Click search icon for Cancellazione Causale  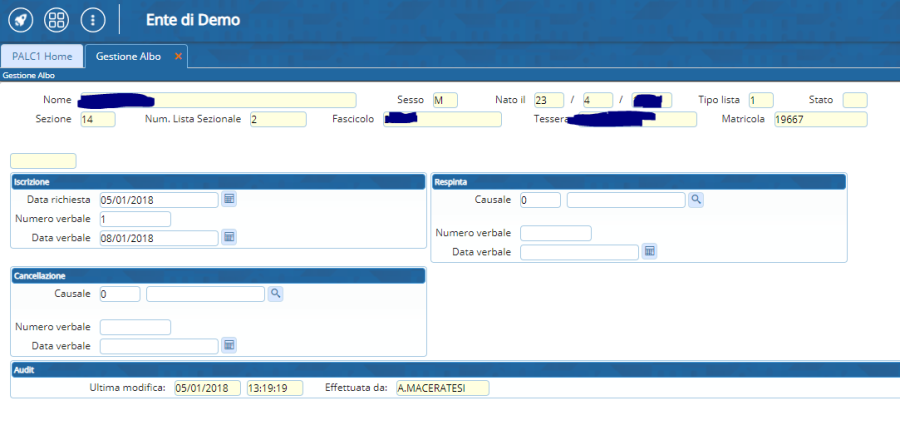(x=275, y=293)
